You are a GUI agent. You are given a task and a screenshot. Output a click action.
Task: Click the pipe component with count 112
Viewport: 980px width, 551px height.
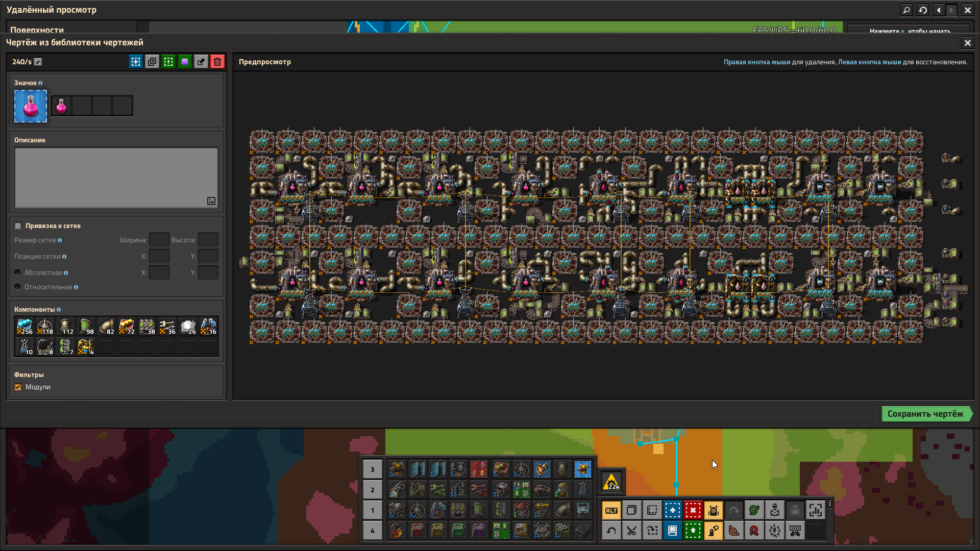pos(65,327)
